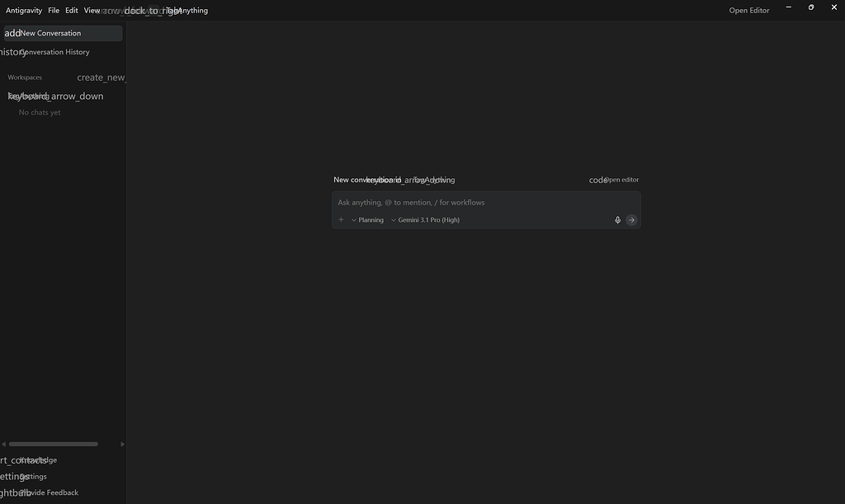Restore down the Antigravity window
845x504 pixels.
tap(811, 7)
